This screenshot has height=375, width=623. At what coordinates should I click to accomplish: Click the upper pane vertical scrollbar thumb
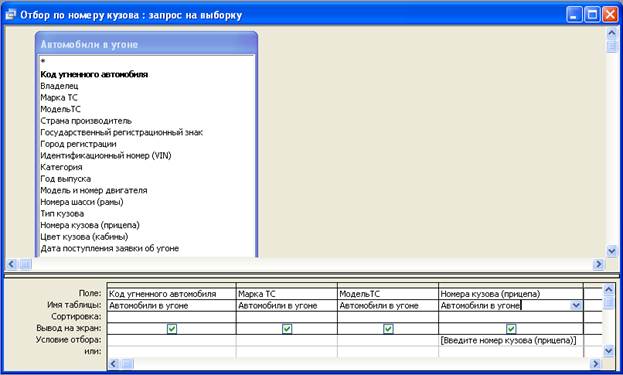click(x=611, y=46)
